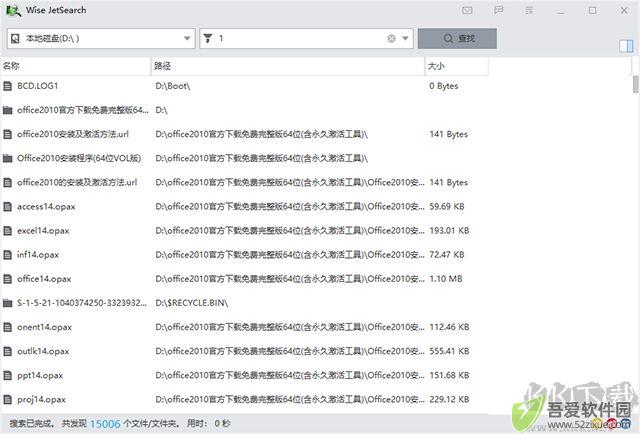Viewport: 640px width, 434px height.
Task: Click folder icon of office2010官方下载免费完整版64 row
Action: tap(7, 110)
